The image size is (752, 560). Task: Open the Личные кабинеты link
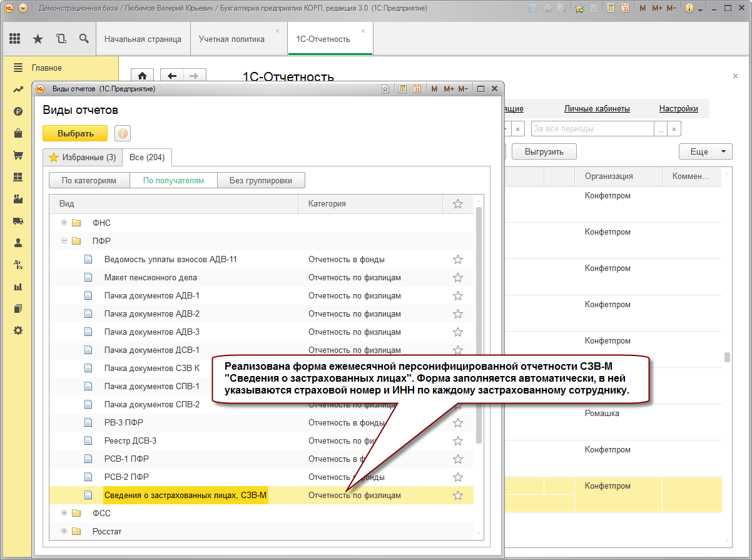(x=597, y=108)
